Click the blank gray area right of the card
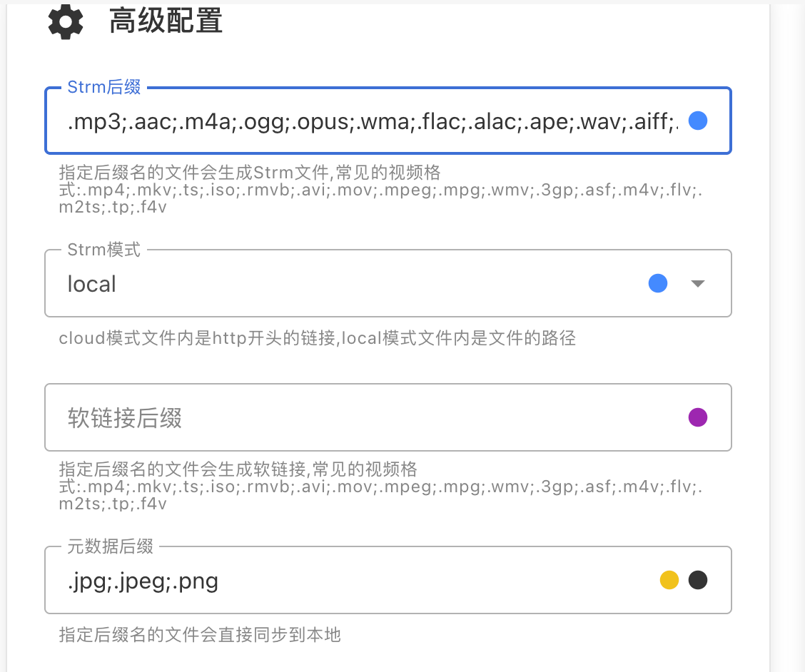The width and height of the screenshot is (805, 672). pyautogui.click(x=789, y=335)
